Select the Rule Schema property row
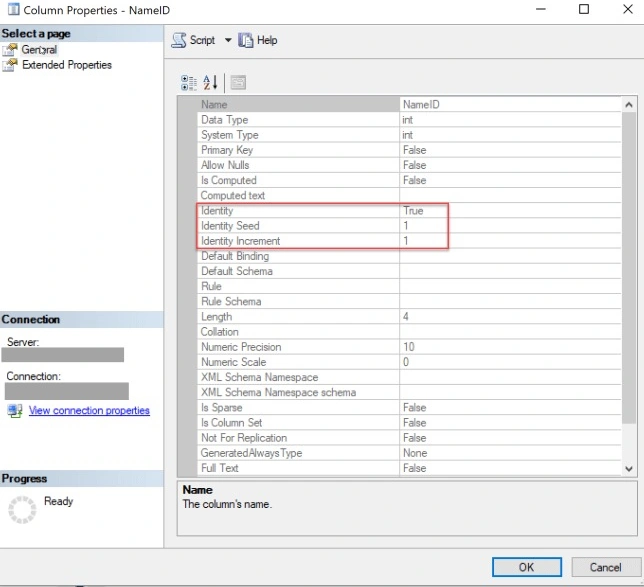Image resolution: width=644 pixels, height=587 pixels. pyautogui.click(x=409, y=302)
